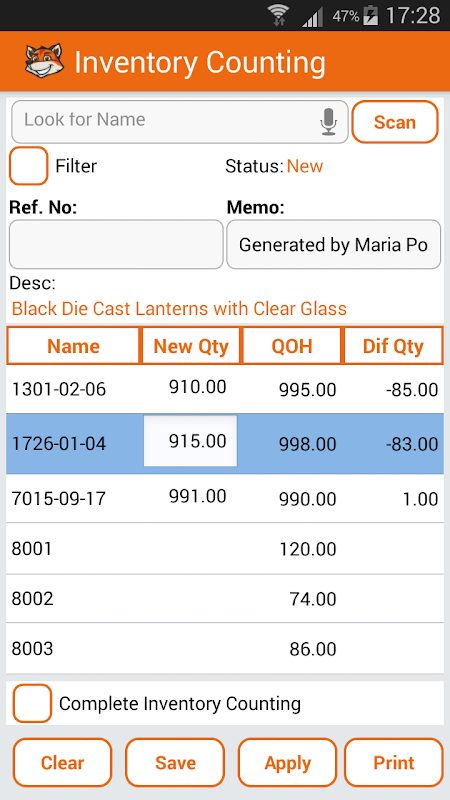Tap the cellular signal strength icon
The image size is (450, 800).
coord(312,17)
